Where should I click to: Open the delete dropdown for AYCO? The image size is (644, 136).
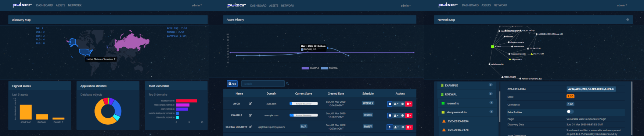coord(409,104)
